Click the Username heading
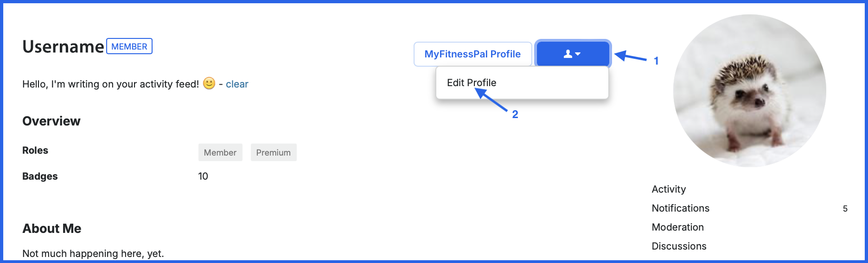Viewport: 868px width, 263px height. click(x=64, y=47)
